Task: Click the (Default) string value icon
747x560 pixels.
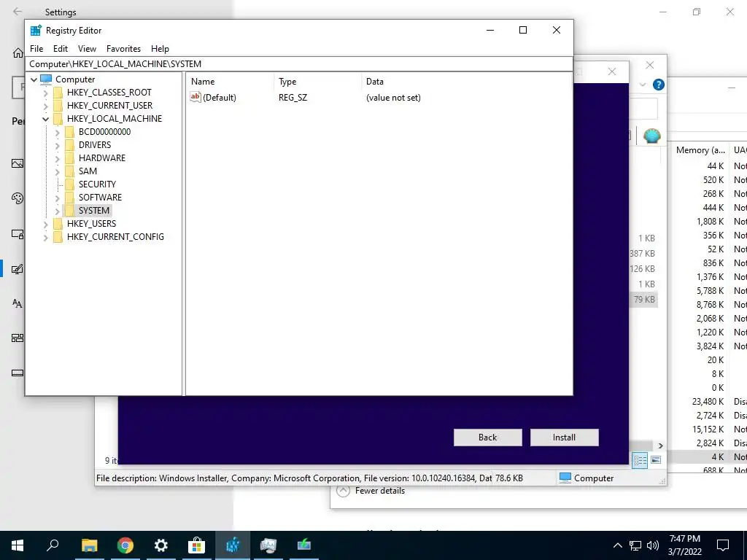Action: (196, 97)
